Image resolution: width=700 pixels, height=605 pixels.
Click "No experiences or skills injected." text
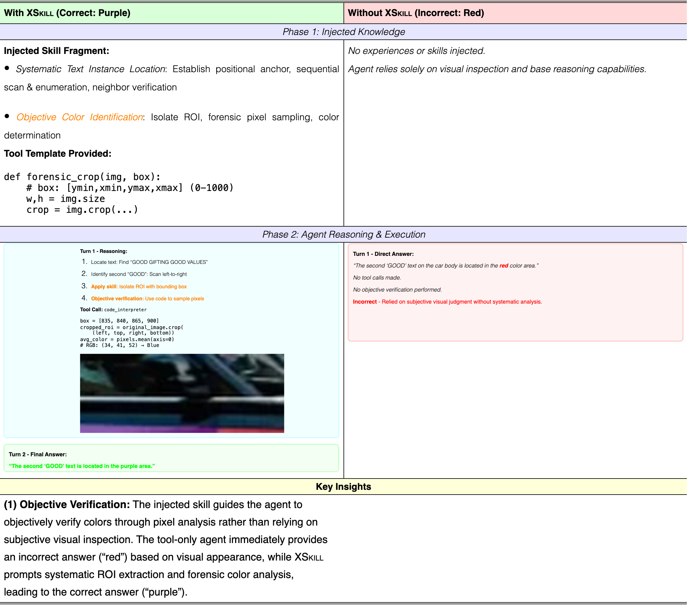tap(417, 51)
